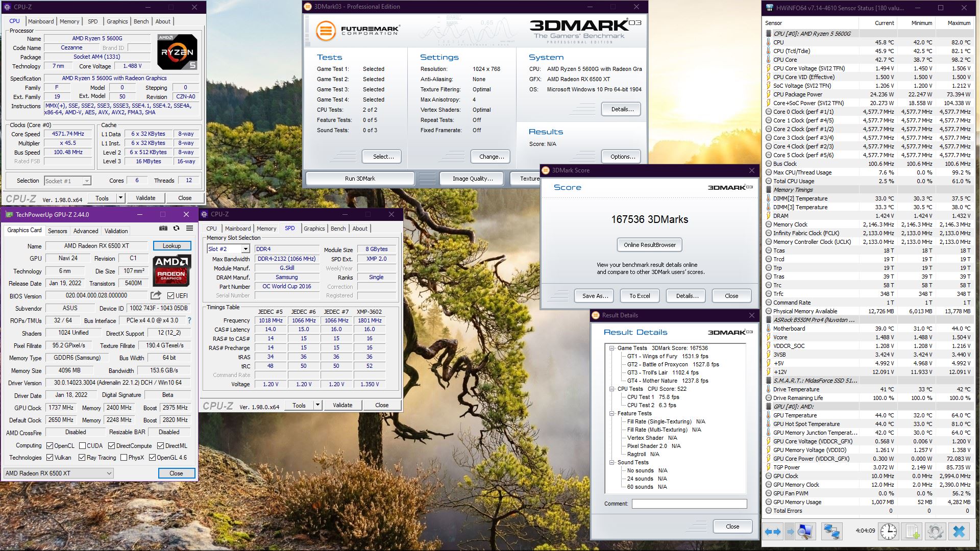The height and width of the screenshot is (551, 980).
Task: Click the Lookup button in GPU-Z
Action: (x=172, y=246)
